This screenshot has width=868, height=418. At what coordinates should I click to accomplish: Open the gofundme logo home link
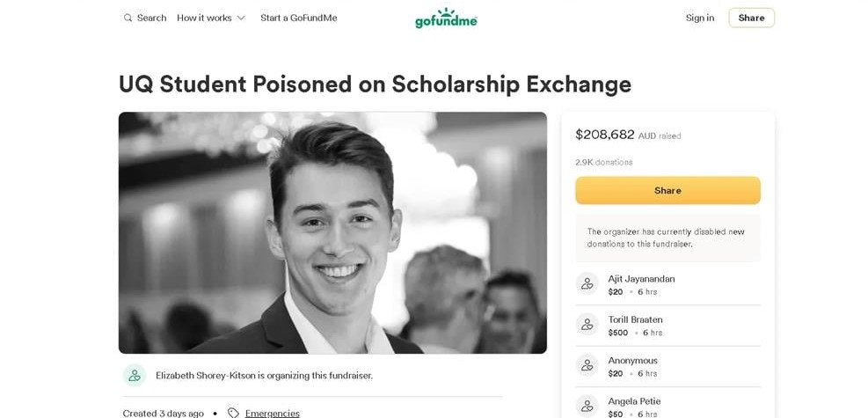[446, 18]
